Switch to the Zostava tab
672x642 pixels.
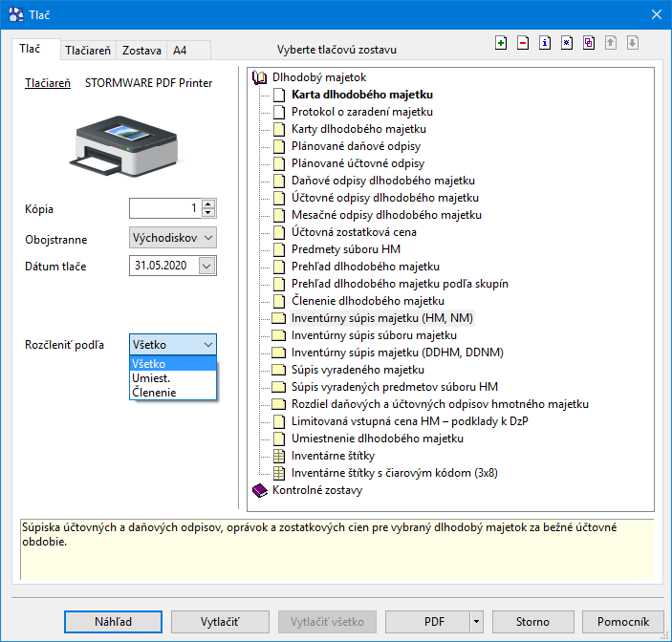pyautogui.click(x=141, y=50)
